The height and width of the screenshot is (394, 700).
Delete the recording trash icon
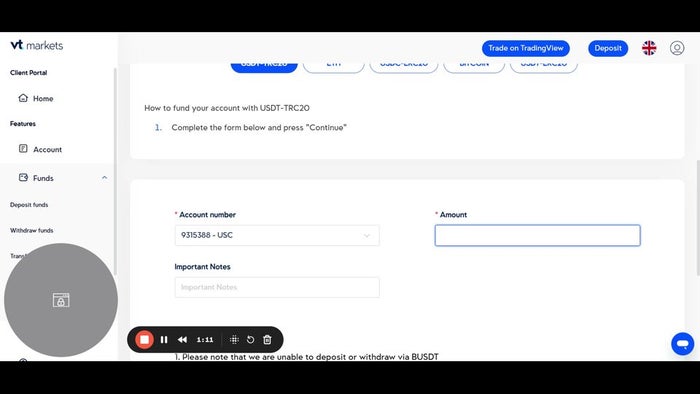[267, 340]
